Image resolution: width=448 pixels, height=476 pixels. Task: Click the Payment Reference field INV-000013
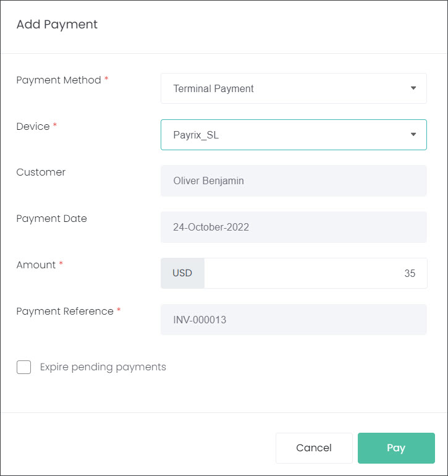click(294, 320)
